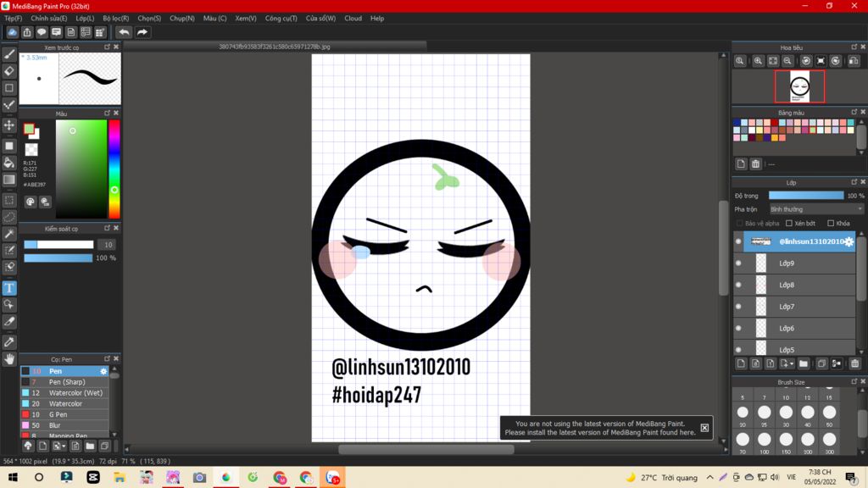This screenshot has height=488, width=868.
Task: Open the Chỉnh sửa(E) menu
Action: coord(48,19)
